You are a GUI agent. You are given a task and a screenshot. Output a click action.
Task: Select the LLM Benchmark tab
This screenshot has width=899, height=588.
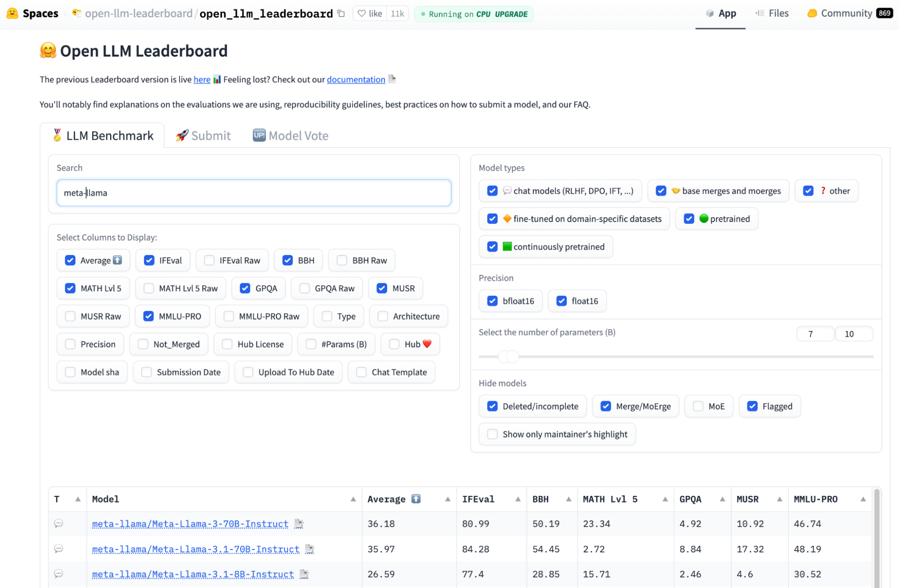pyautogui.click(x=103, y=135)
